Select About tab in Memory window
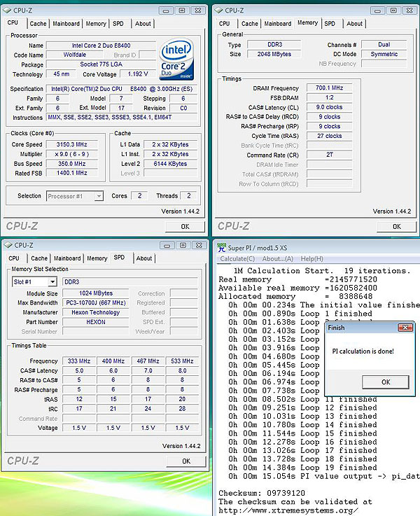Viewport: 420px width, 516px height. click(x=354, y=24)
